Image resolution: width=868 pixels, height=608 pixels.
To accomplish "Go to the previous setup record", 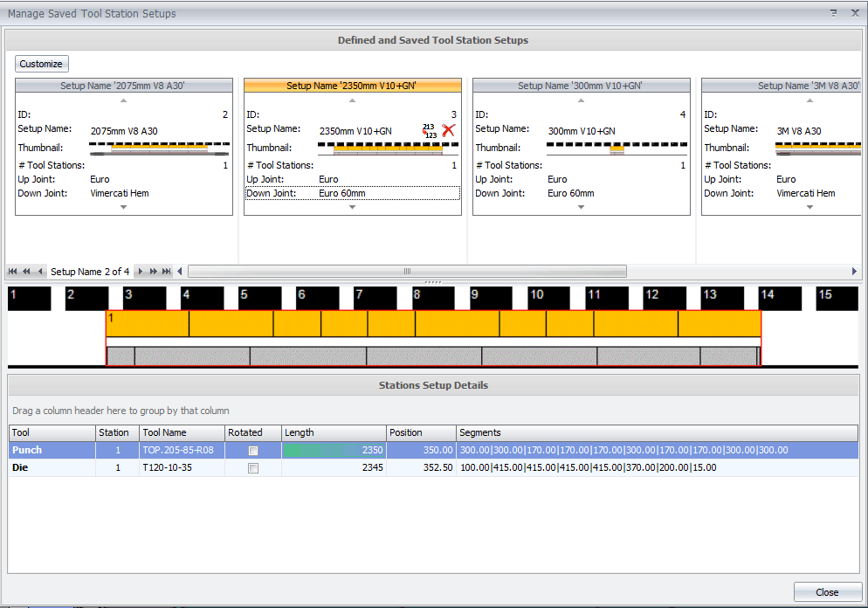I will click(40, 272).
